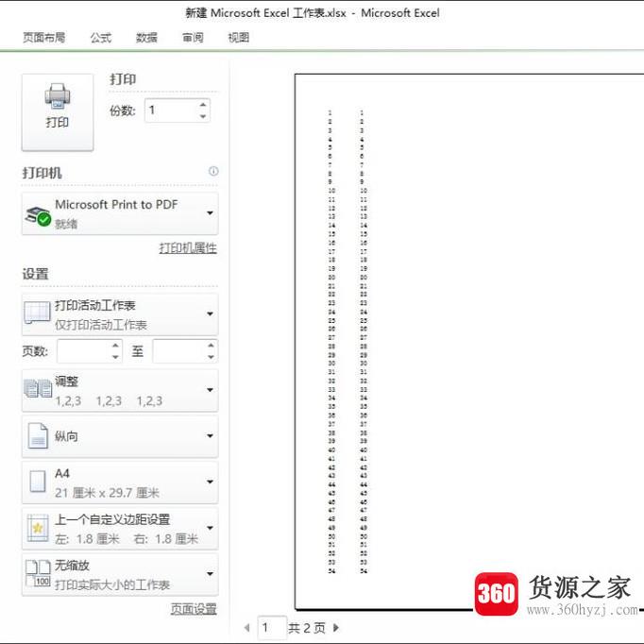Screen dimensions: 644x644
Task: Open the Review ribbon tab
Action: coord(193,38)
